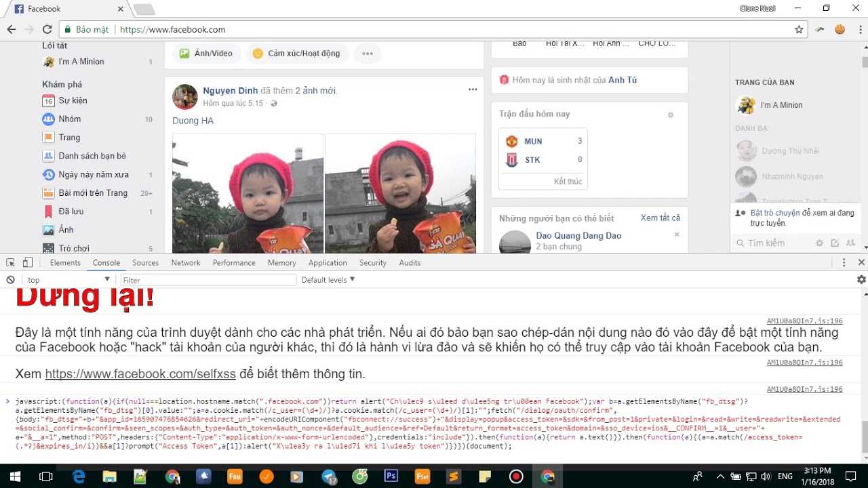Open the 'top' execution context dropdown

pyautogui.click(x=68, y=280)
